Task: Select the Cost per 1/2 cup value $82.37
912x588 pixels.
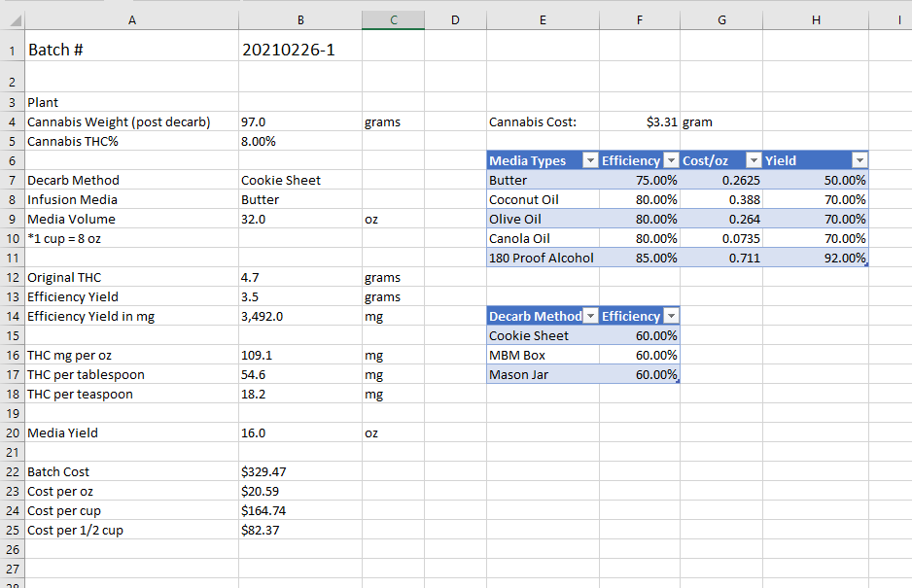Action: point(300,530)
